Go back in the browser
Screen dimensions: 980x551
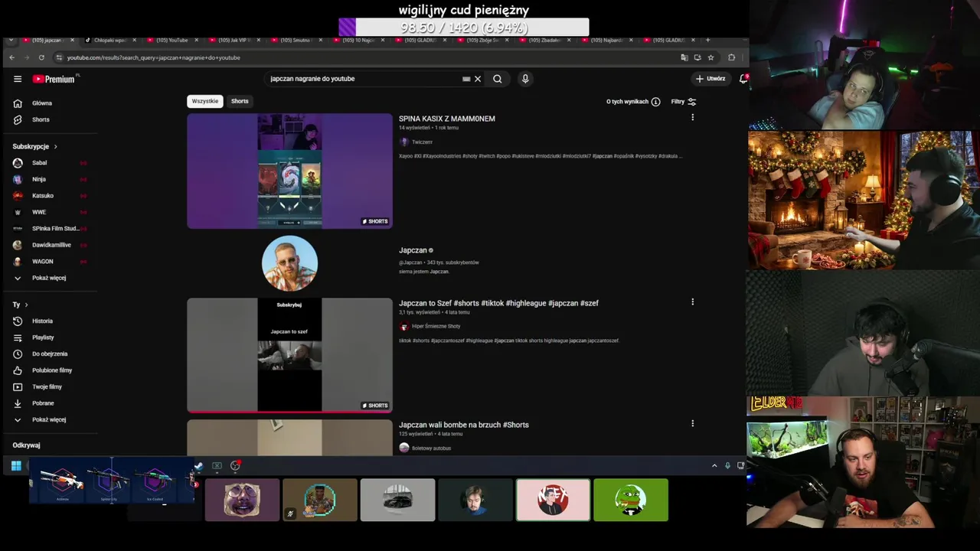(11, 57)
